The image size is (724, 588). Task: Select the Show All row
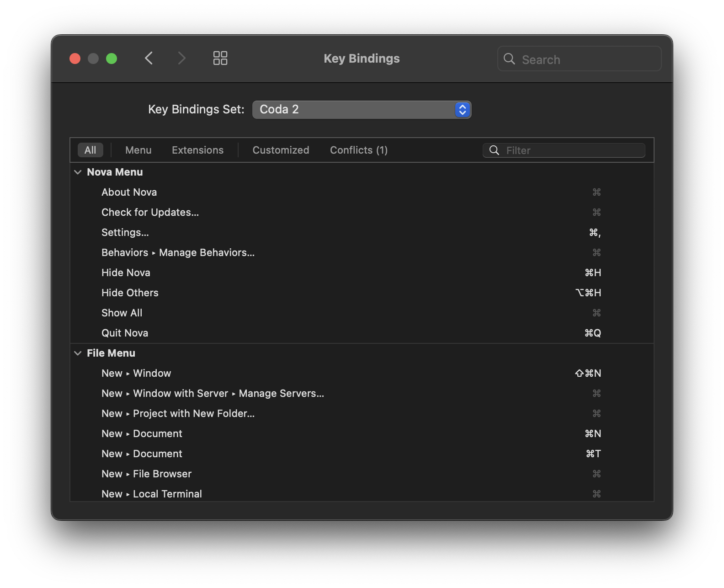pos(362,313)
